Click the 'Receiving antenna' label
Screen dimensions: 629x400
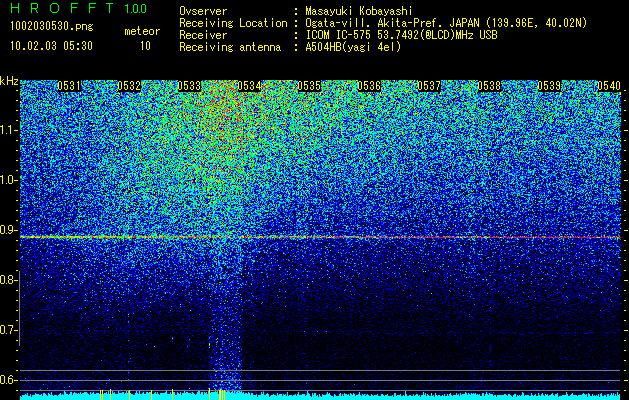click(230, 47)
